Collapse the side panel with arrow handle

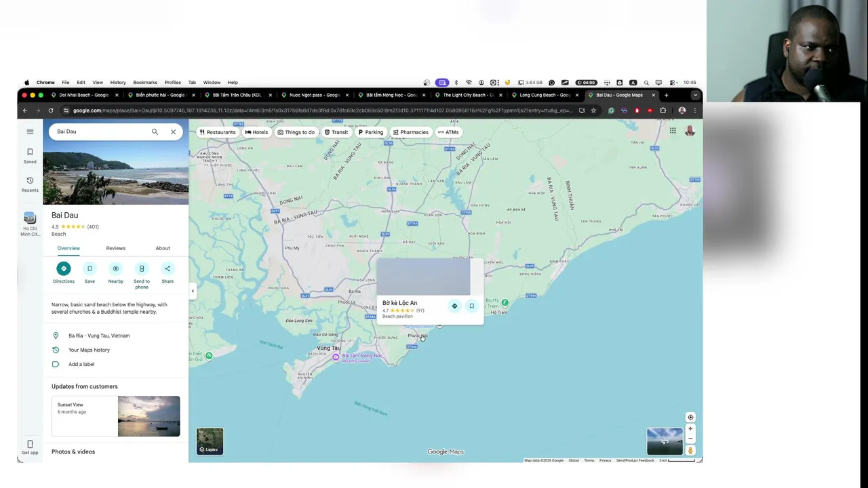193,291
